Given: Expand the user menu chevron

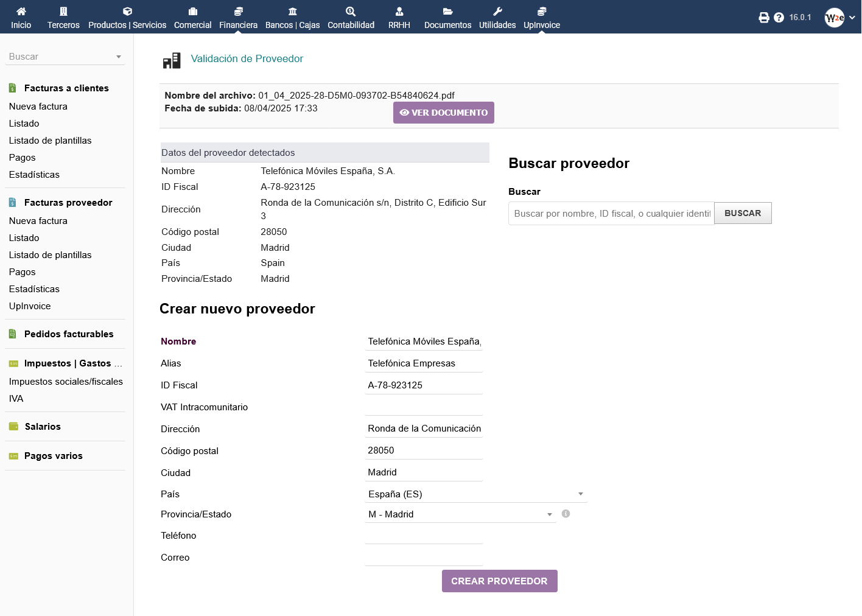Looking at the screenshot, I should coord(852,18).
